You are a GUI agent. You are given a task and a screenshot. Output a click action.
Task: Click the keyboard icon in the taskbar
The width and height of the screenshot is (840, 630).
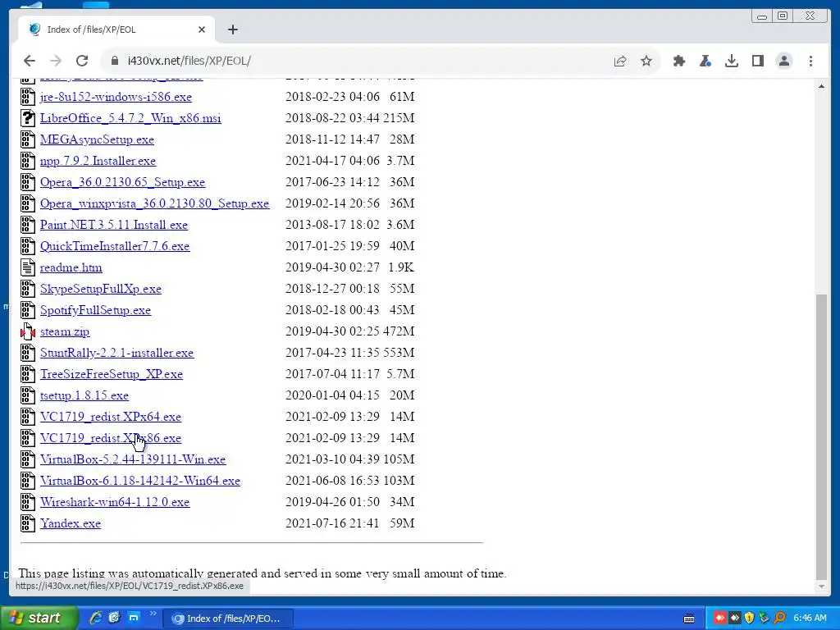coord(689,619)
